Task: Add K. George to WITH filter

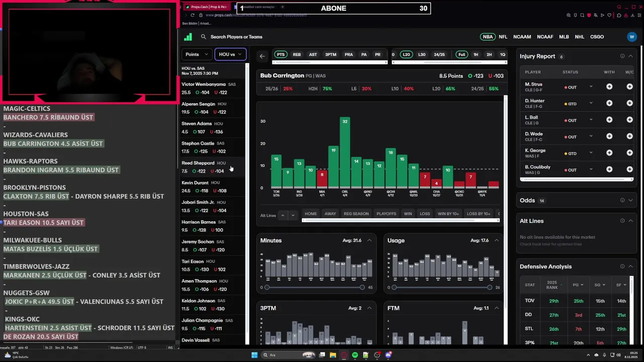Action: (x=609, y=153)
